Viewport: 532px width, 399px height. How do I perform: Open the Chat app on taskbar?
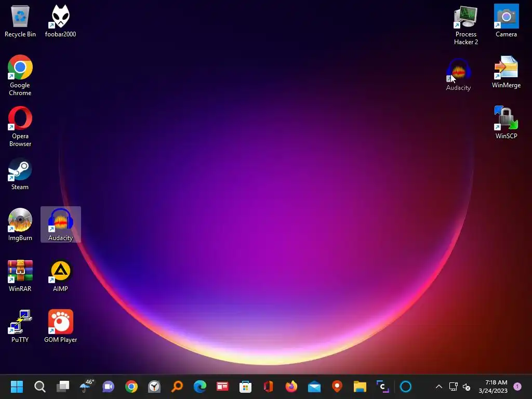109,387
